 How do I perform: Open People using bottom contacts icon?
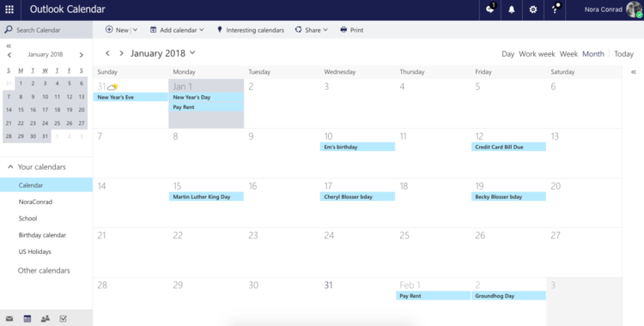[46, 318]
